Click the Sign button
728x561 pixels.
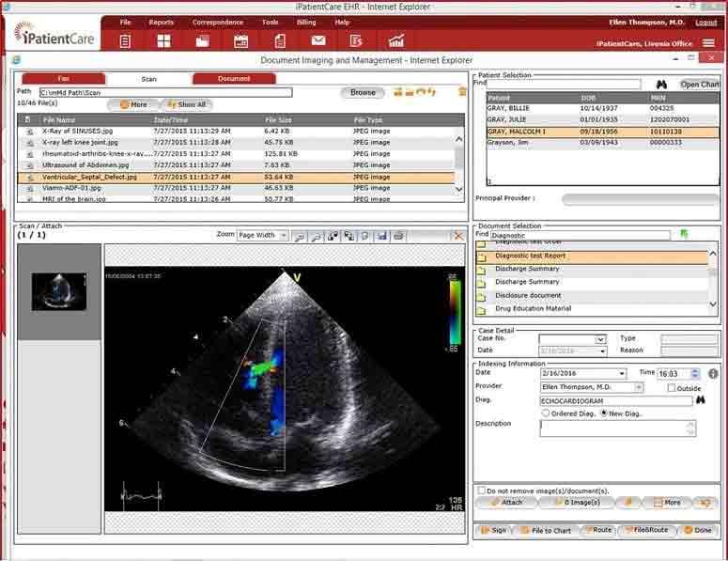tap(494, 530)
